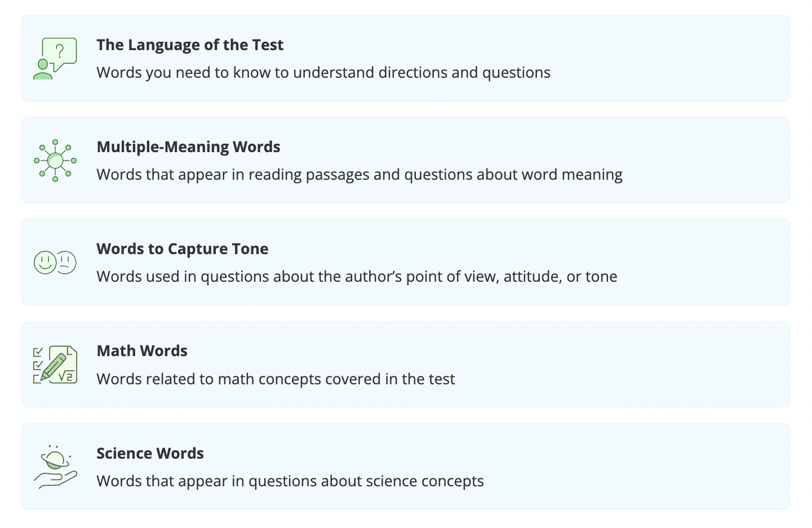Click the pencil and square-root paper icon
The width and height of the screenshot is (812, 528).
[x=55, y=365]
